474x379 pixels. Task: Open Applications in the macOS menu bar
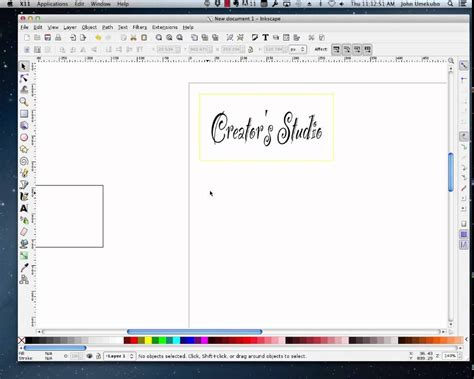pos(52,4)
